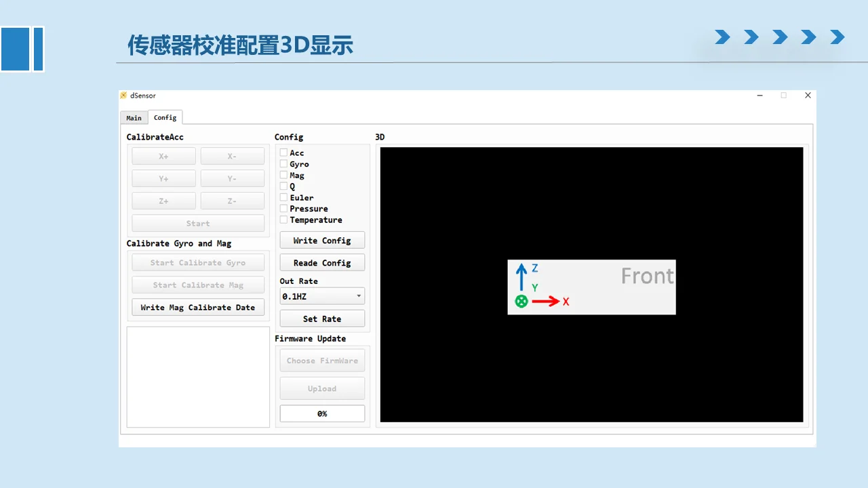This screenshot has width=868, height=488.
Task: Click Write Mag Calibrate Date button
Action: point(198,308)
